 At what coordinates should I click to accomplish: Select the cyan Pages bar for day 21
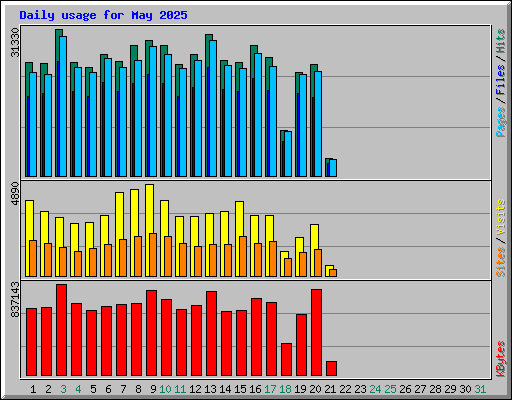[x=333, y=168]
